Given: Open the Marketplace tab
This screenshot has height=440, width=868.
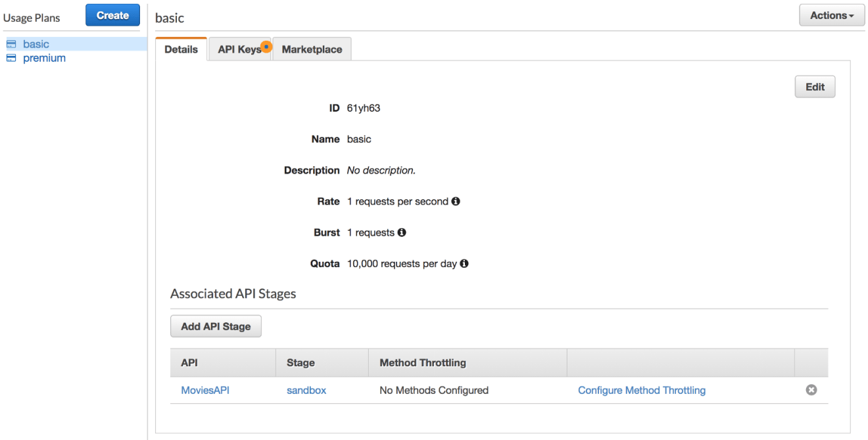Looking at the screenshot, I should pyautogui.click(x=312, y=49).
